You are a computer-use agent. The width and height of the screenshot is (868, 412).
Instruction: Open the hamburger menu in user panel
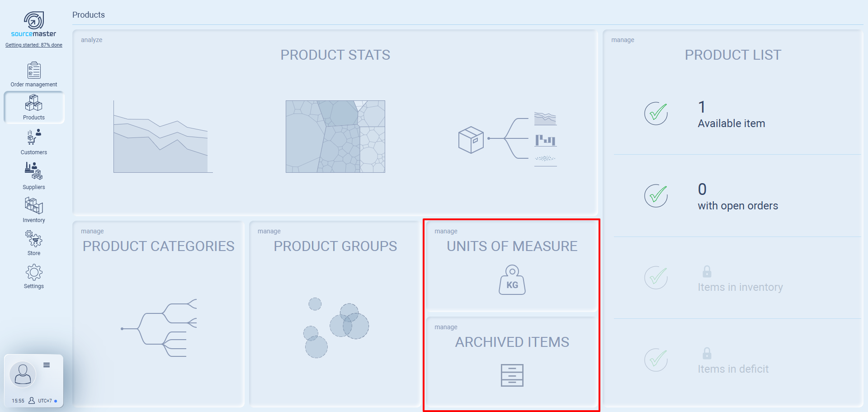tap(47, 365)
